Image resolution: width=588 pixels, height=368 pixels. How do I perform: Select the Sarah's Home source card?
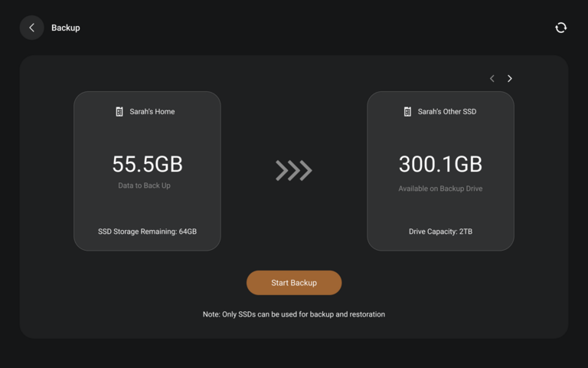[147, 171]
